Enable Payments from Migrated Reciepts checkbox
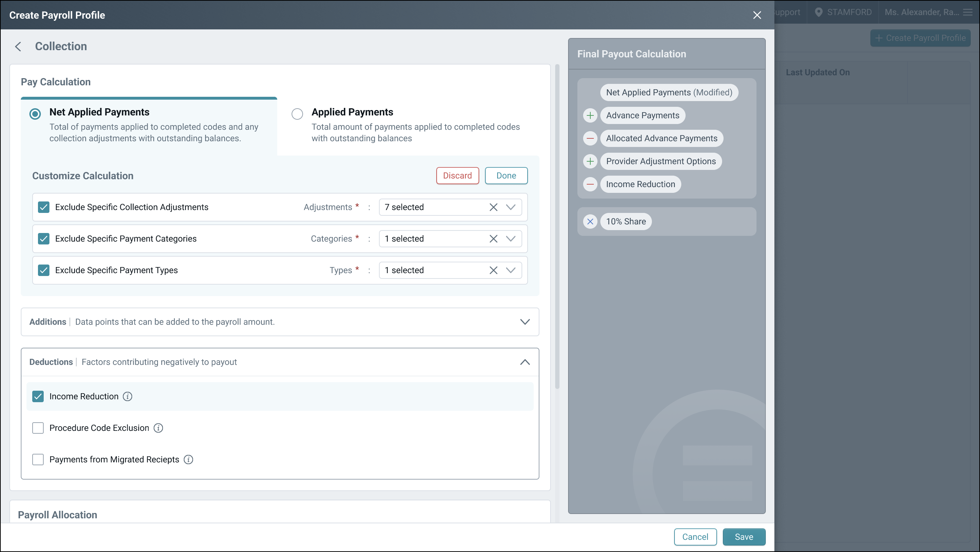This screenshot has width=980, height=552. click(38, 460)
